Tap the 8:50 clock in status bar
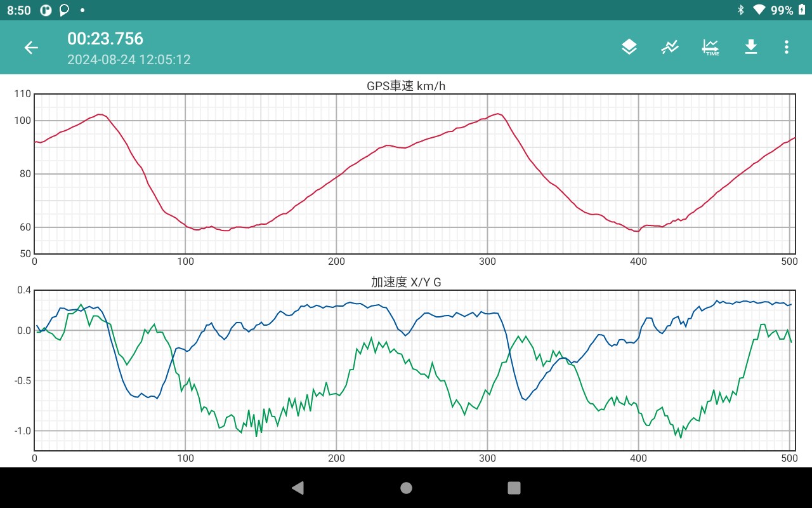812x508 pixels. pyautogui.click(x=19, y=10)
